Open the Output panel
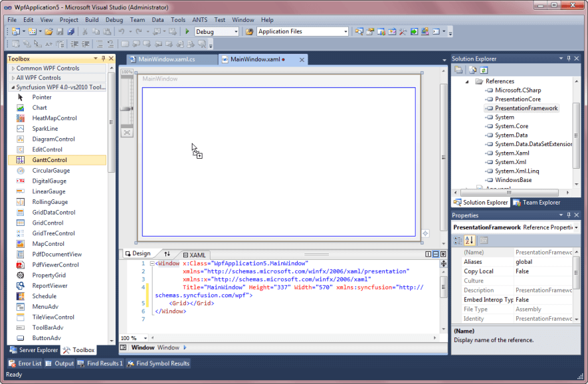Viewport: 588px width, 384px height. click(60, 363)
